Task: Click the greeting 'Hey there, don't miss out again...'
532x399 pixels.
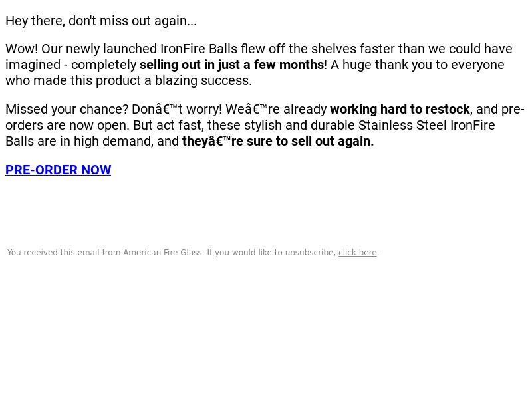Action: point(101,21)
